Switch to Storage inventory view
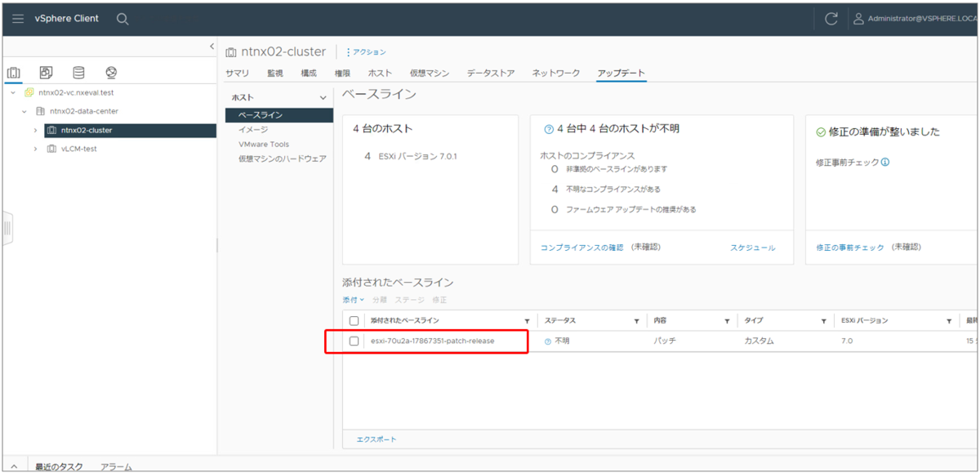The height and width of the screenshot is (473, 980). pyautogui.click(x=78, y=73)
